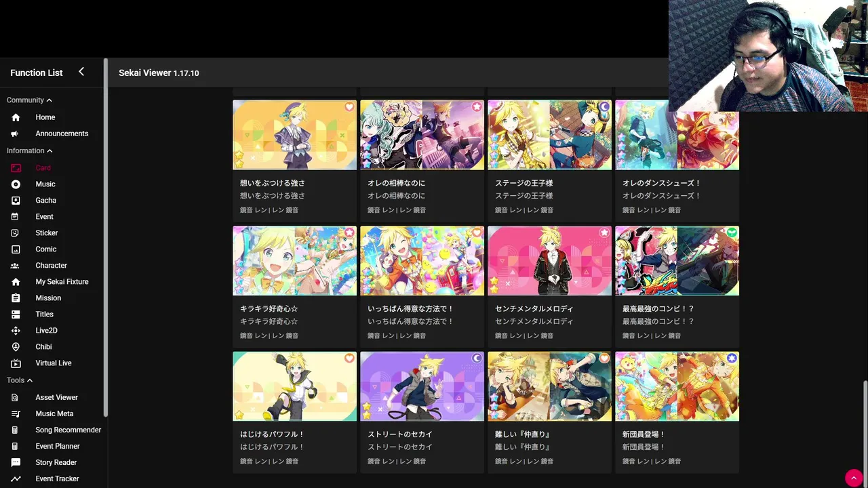Click the Sticker icon
This screenshot has height=488, width=868.
coord(16,232)
